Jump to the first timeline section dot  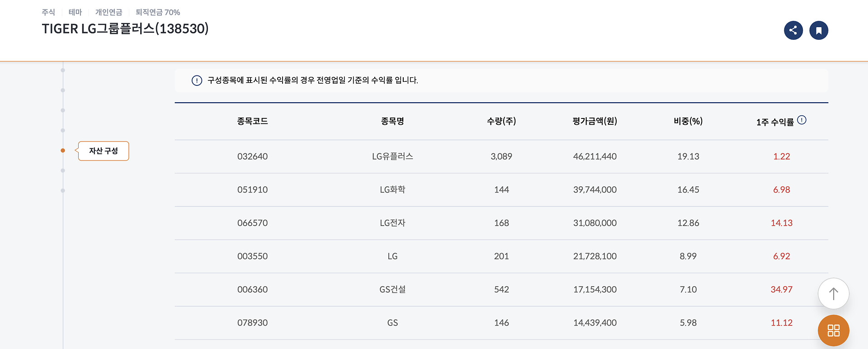pos(63,70)
